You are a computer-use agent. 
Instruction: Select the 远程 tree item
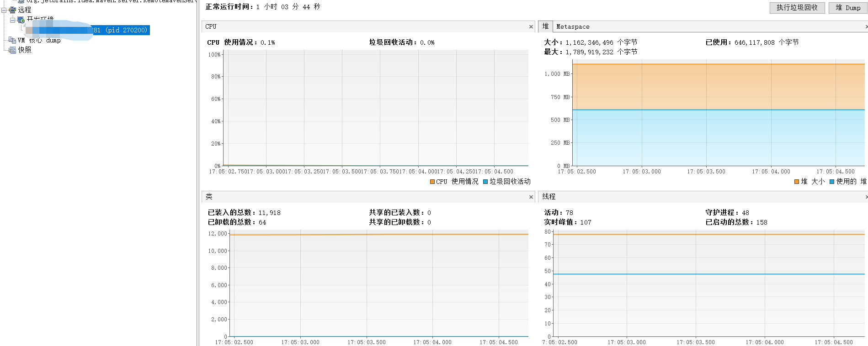[x=25, y=10]
